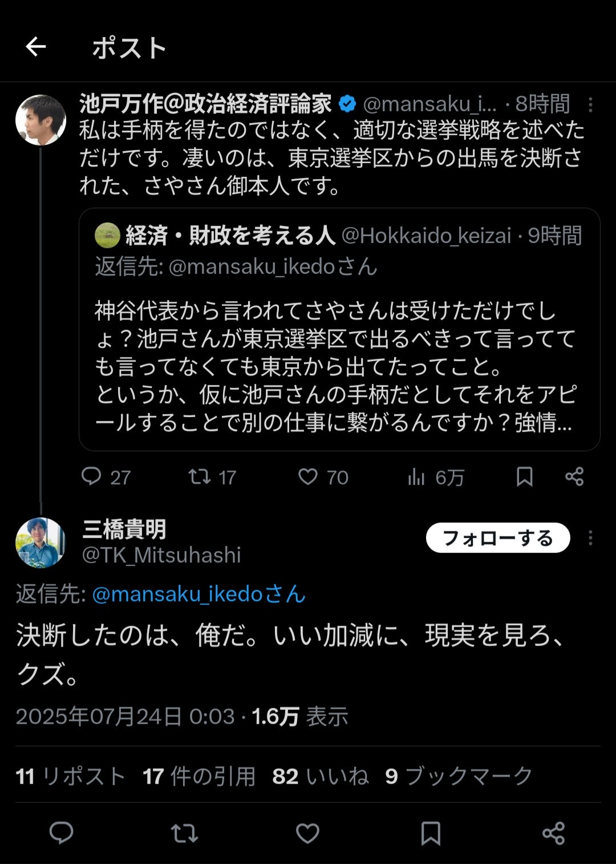Share 池戸万作's post

[x=574, y=477]
